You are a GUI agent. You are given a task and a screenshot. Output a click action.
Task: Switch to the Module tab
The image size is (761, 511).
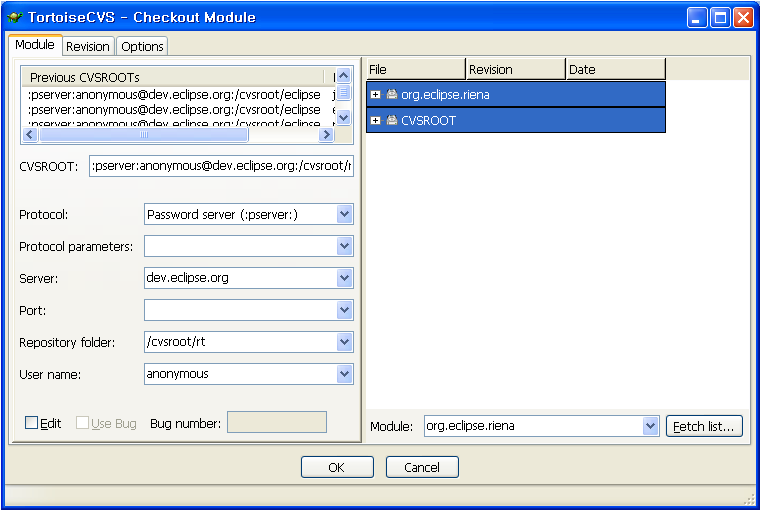(x=35, y=45)
